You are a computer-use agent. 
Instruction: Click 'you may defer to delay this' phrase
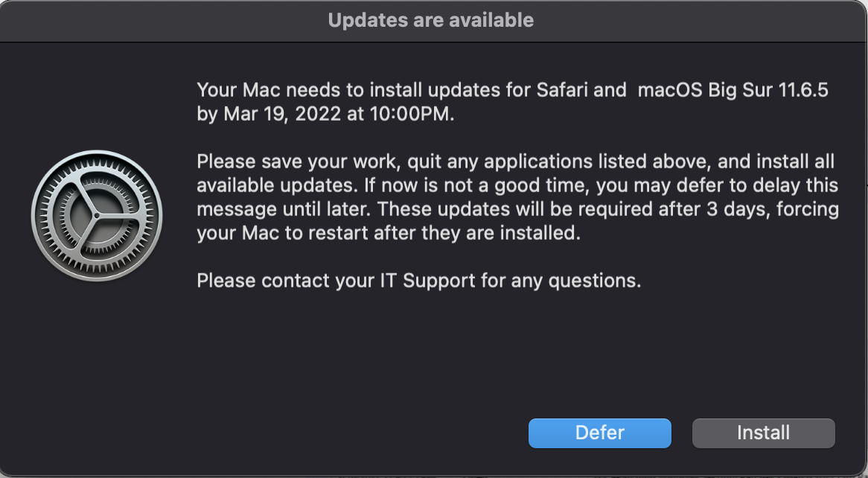coord(717,185)
